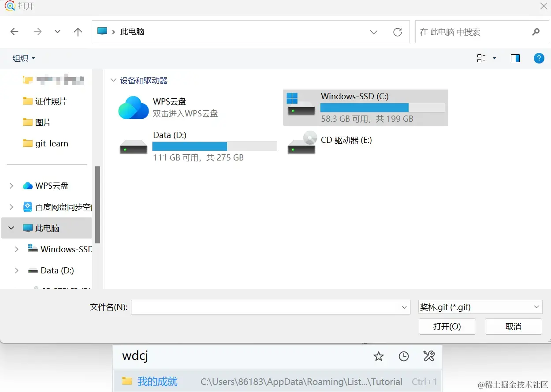Click the computer icon in address bar
The image size is (551, 392).
[102, 32]
